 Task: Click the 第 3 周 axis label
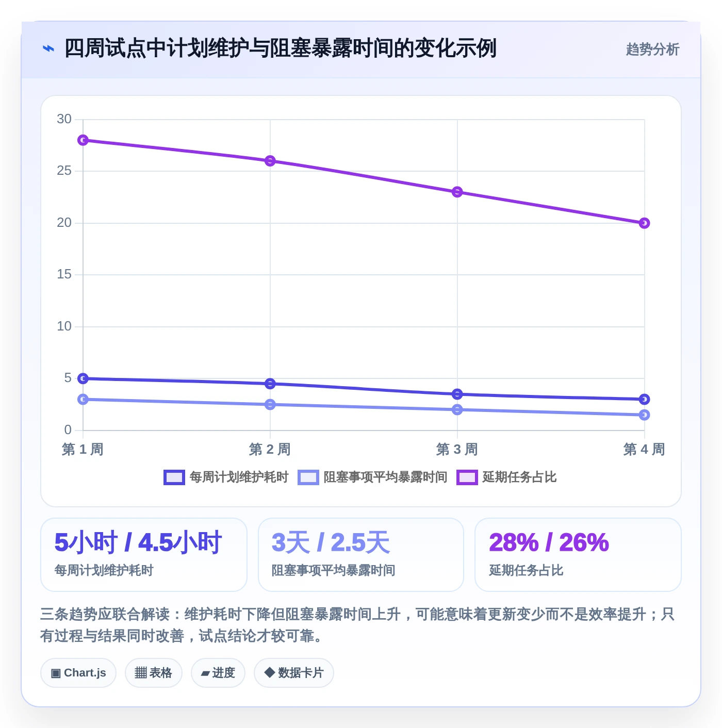click(x=457, y=449)
